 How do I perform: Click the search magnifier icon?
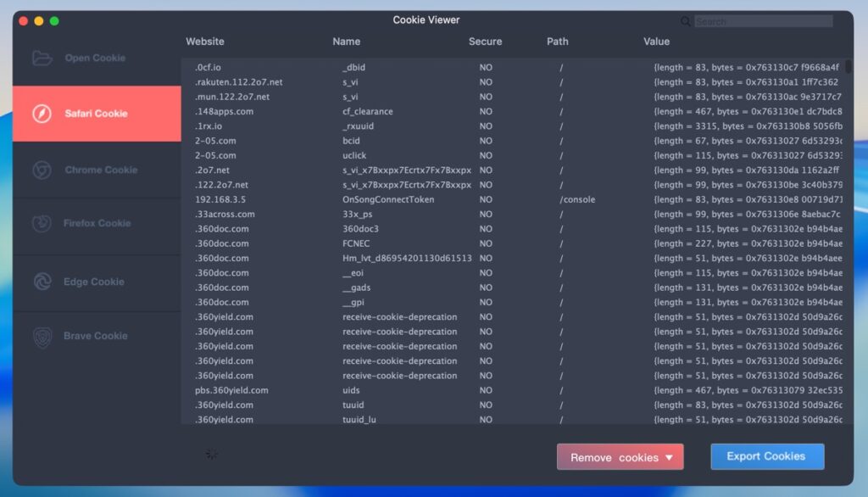pyautogui.click(x=685, y=21)
